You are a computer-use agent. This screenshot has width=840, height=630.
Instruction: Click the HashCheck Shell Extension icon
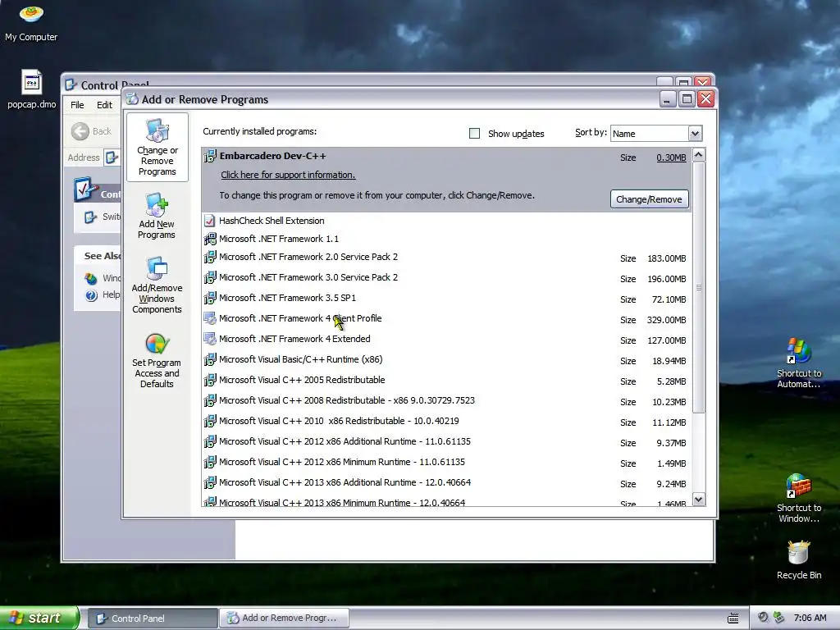pyautogui.click(x=210, y=221)
